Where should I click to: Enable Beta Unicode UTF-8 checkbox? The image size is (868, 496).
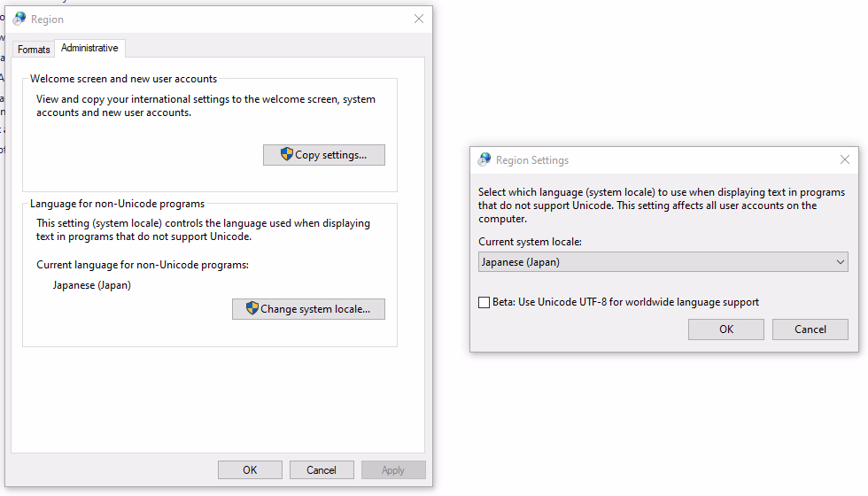(484, 302)
